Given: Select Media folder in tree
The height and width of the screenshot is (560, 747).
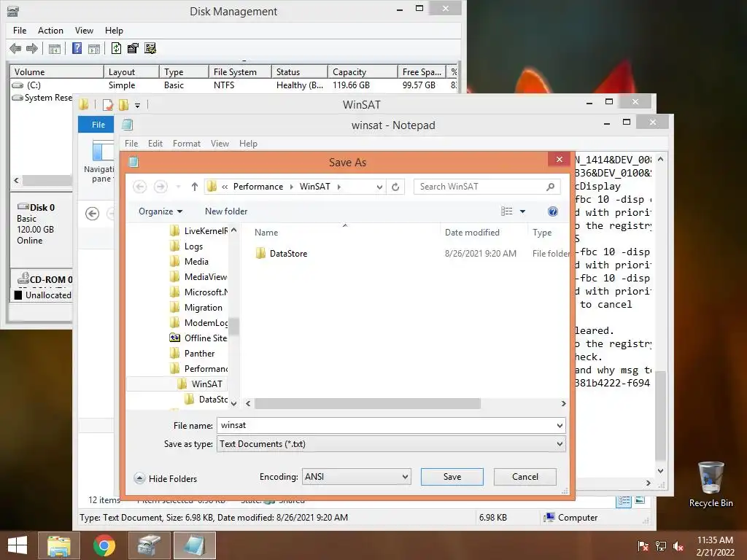Looking at the screenshot, I should tap(196, 262).
